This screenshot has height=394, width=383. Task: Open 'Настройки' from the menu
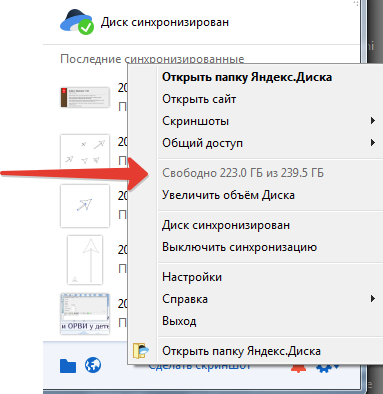271,277
